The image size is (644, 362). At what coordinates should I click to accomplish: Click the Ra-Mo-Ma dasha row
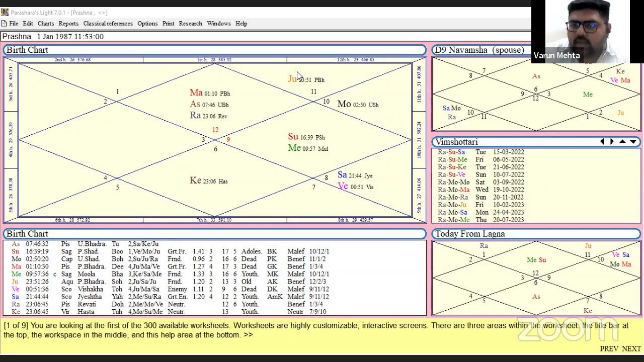(x=480, y=190)
